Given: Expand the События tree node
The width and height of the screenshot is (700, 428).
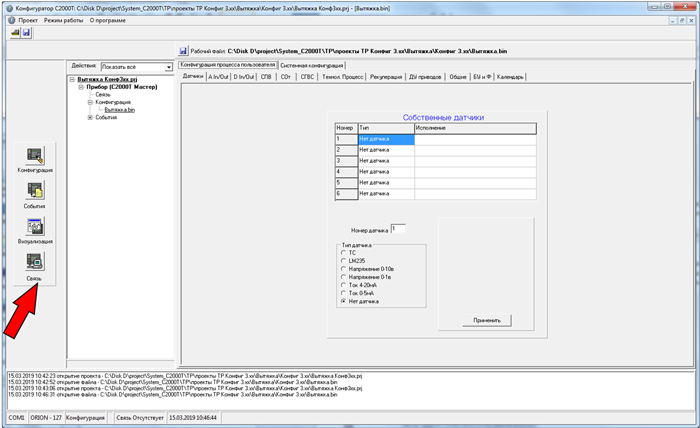Looking at the screenshot, I should click(x=88, y=116).
